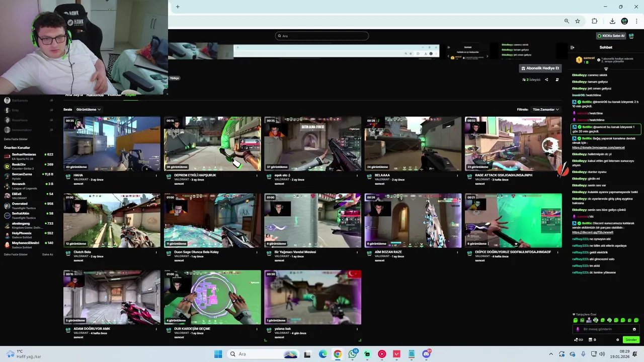Play eşek elo clip thumbnail
Viewport: 644px width, 362px height.
[x=312, y=144]
